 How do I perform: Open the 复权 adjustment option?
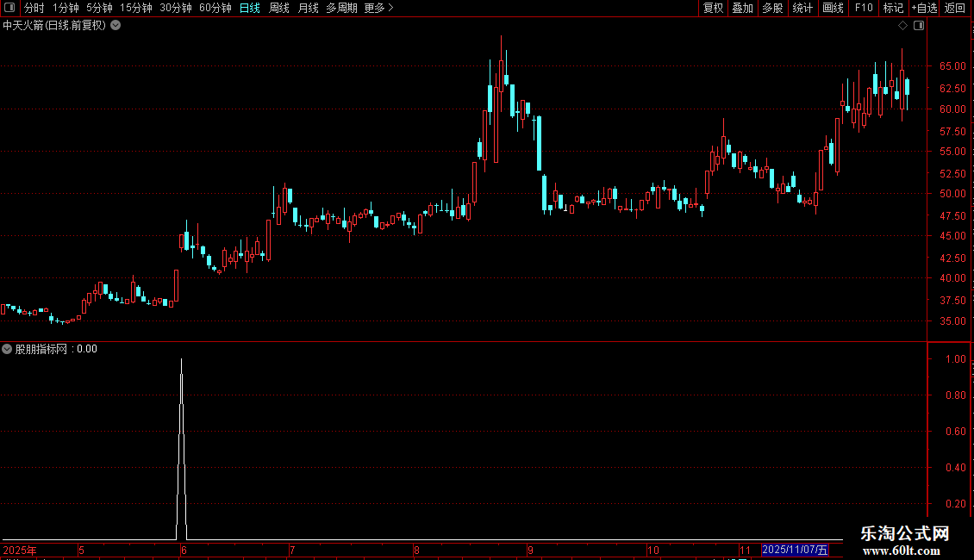pos(713,8)
